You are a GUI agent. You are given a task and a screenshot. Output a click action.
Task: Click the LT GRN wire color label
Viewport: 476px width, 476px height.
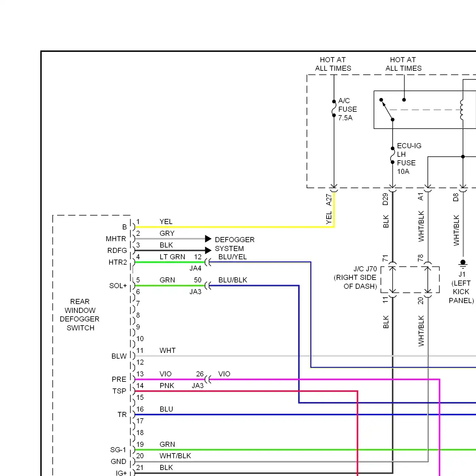click(172, 257)
